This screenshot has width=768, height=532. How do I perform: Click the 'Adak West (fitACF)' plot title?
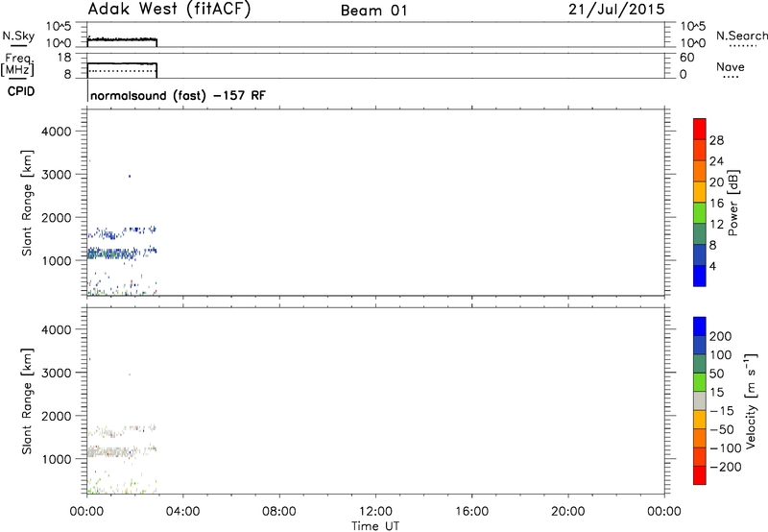pyautogui.click(x=169, y=9)
